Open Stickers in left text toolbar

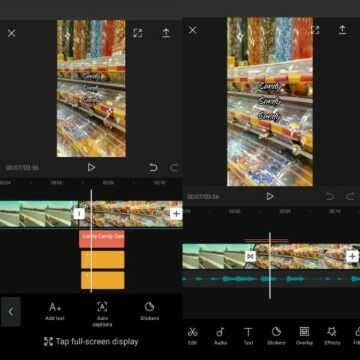(149, 311)
